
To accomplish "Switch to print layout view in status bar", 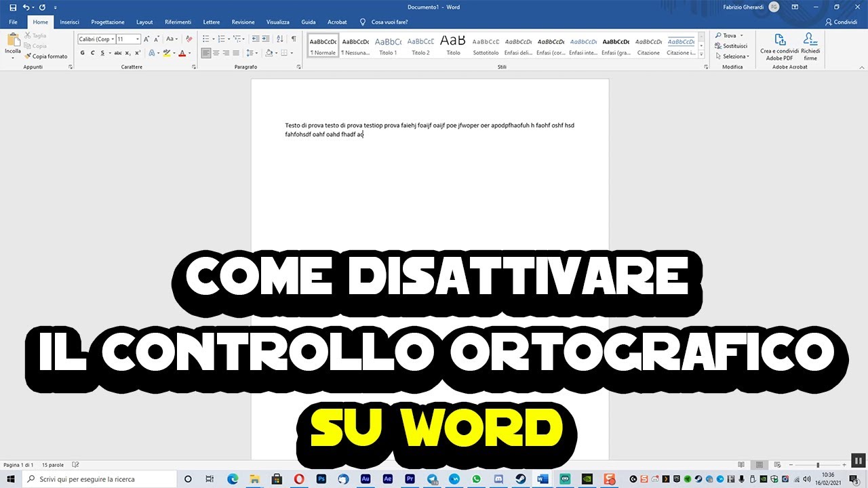I will pyautogui.click(x=760, y=465).
